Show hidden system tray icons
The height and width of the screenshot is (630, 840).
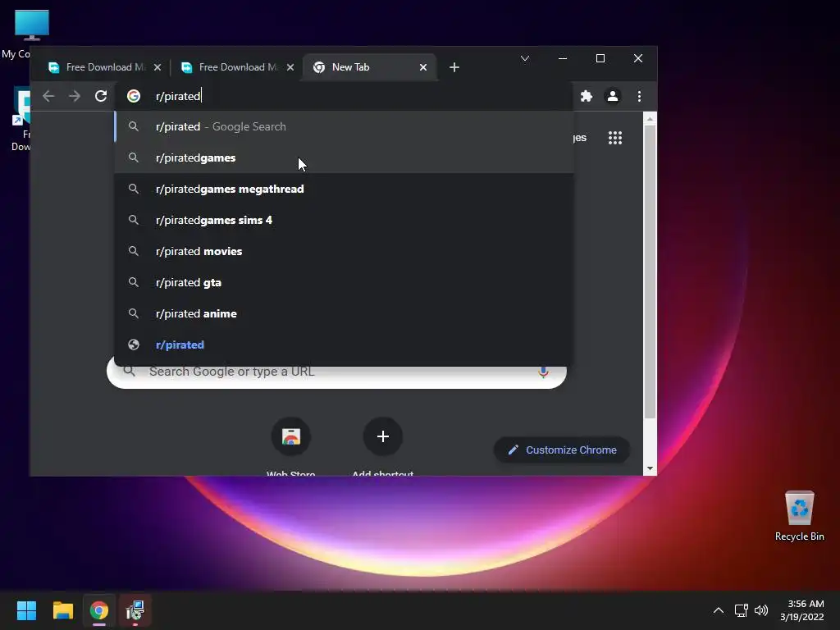[719, 610]
